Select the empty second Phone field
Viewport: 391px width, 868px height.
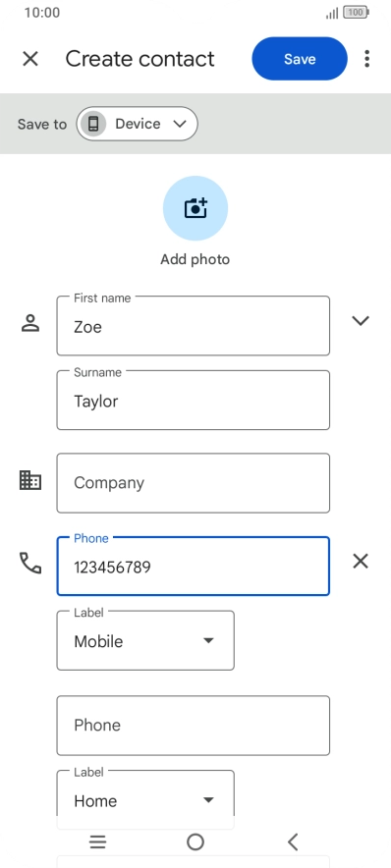(x=194, y=726)
